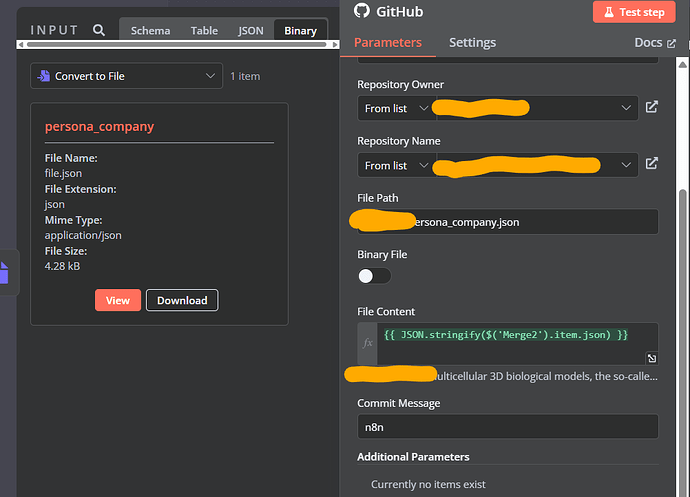Screen dimensions: 690x497
Task: Switch to the JSON tab
Action: pyautogui.click(x=251, y=30)
